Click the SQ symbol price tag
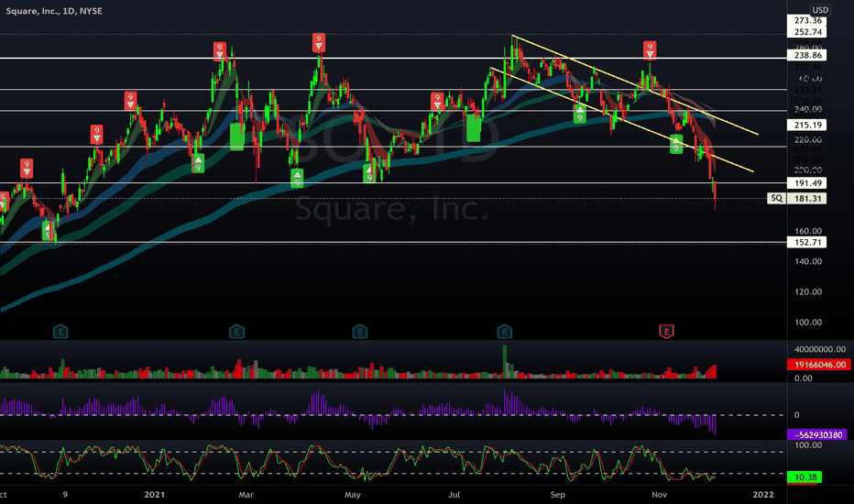 pyautogui.click(x=777, y=198)
